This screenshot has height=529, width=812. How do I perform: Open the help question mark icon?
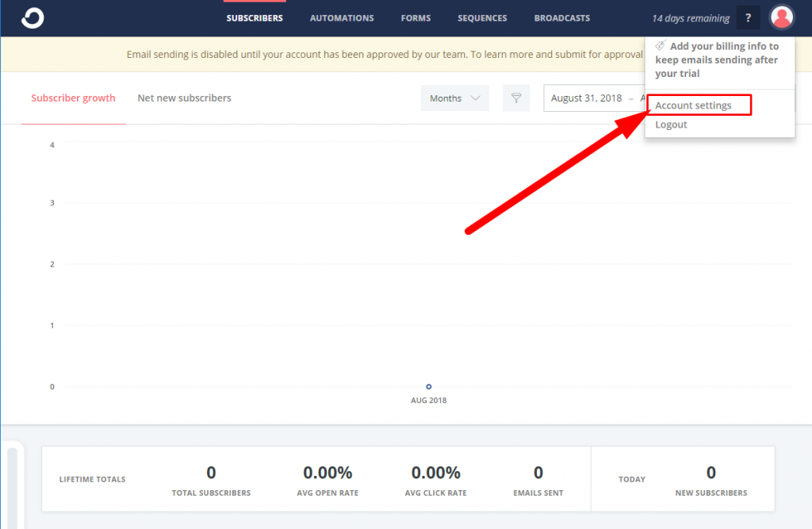click(748, 18)
